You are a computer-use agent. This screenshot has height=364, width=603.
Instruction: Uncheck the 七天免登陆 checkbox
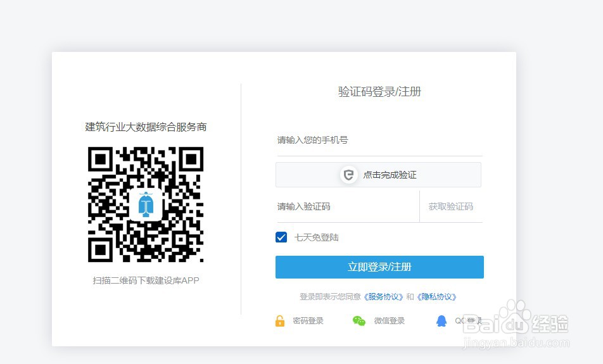[x=281, y=237]
